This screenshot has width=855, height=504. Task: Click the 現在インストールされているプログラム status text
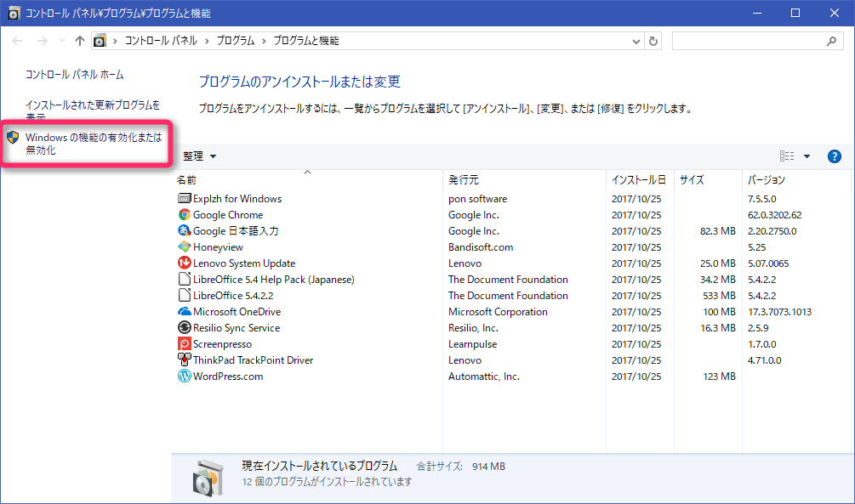point(320,466)
